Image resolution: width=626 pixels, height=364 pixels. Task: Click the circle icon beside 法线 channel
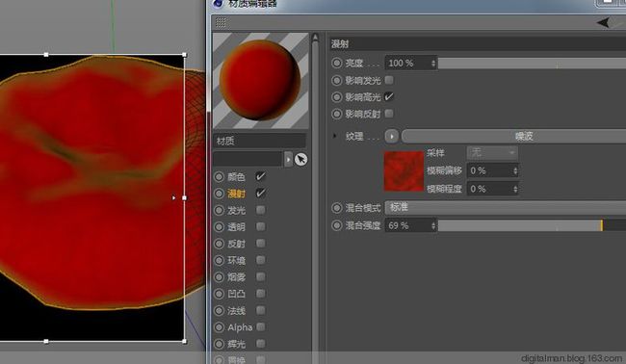point(220,310)
